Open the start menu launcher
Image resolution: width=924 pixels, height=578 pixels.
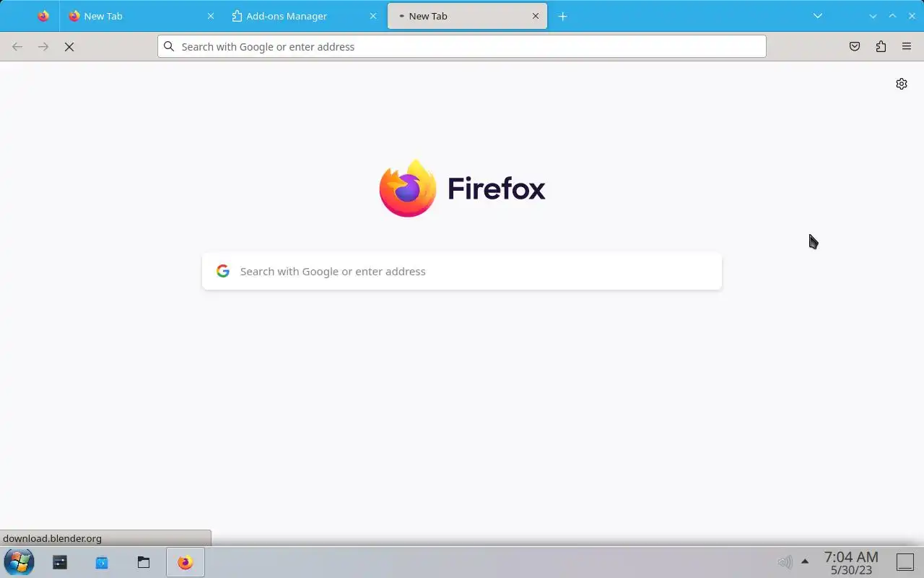(19, 562)
